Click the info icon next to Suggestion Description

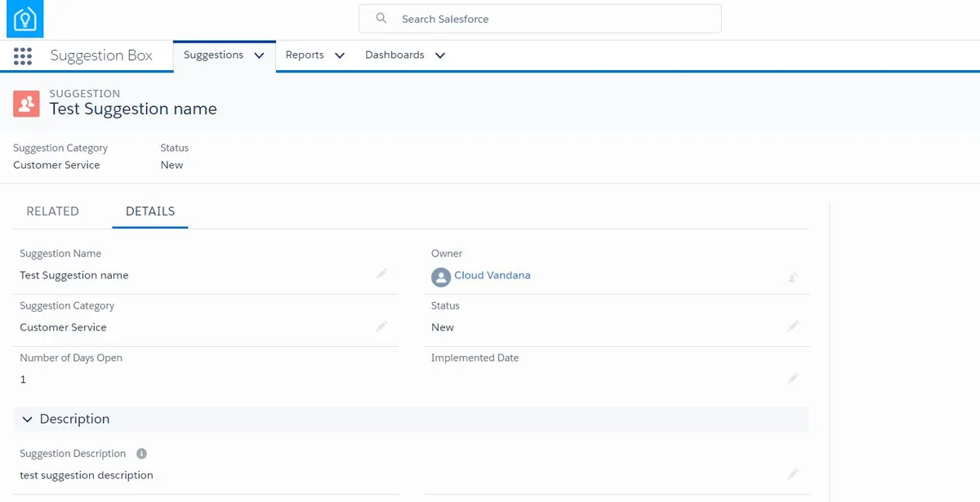click(141, 453)
